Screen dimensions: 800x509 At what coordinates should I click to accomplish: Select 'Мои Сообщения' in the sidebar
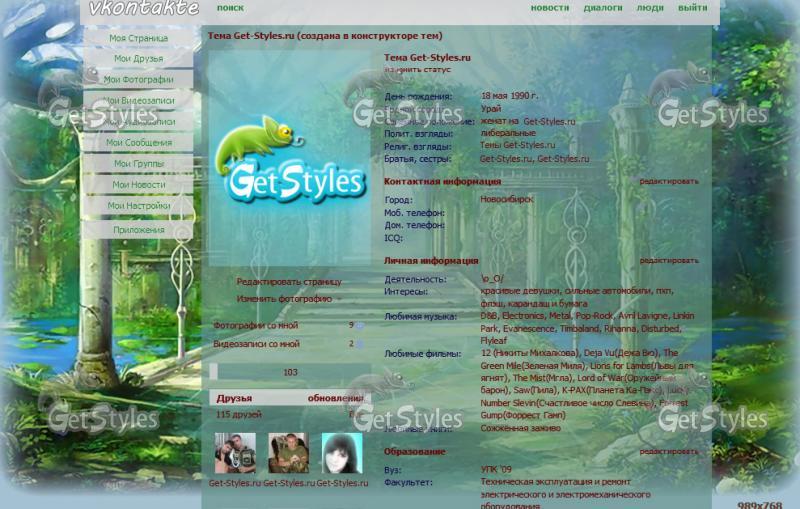tap(138, 143)
